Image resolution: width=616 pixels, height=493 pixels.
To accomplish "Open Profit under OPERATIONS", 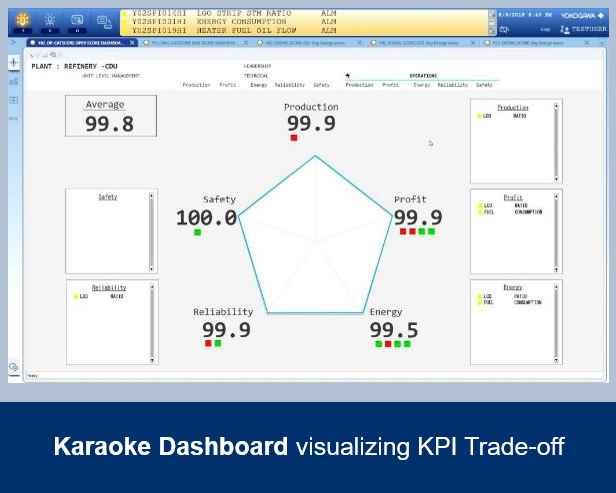I will click(x=390, y=85).
